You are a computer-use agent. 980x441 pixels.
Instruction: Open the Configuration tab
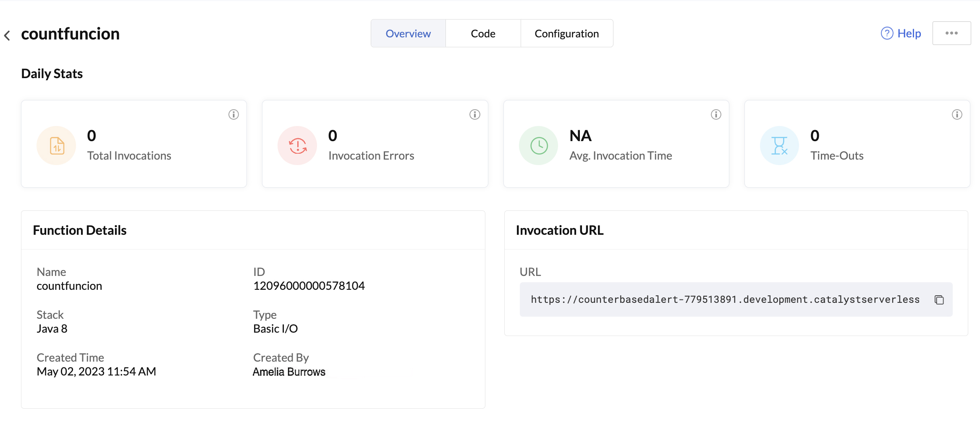tap(566, 34)
